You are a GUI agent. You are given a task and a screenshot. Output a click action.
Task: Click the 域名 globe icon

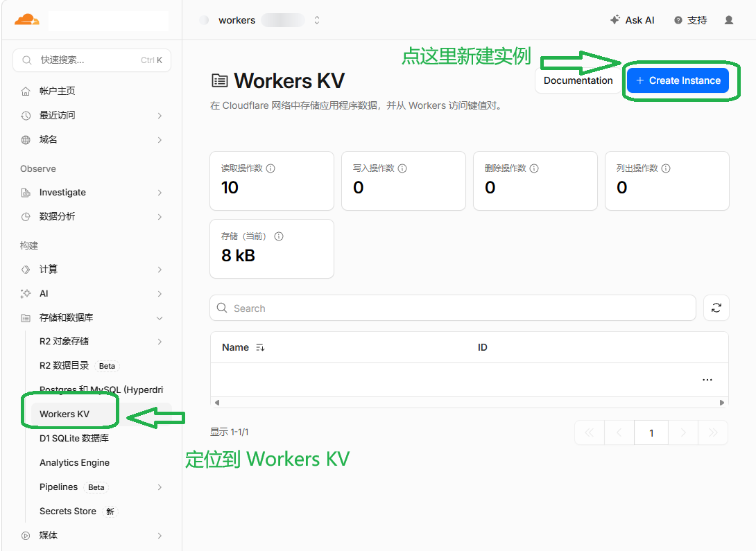26,140
